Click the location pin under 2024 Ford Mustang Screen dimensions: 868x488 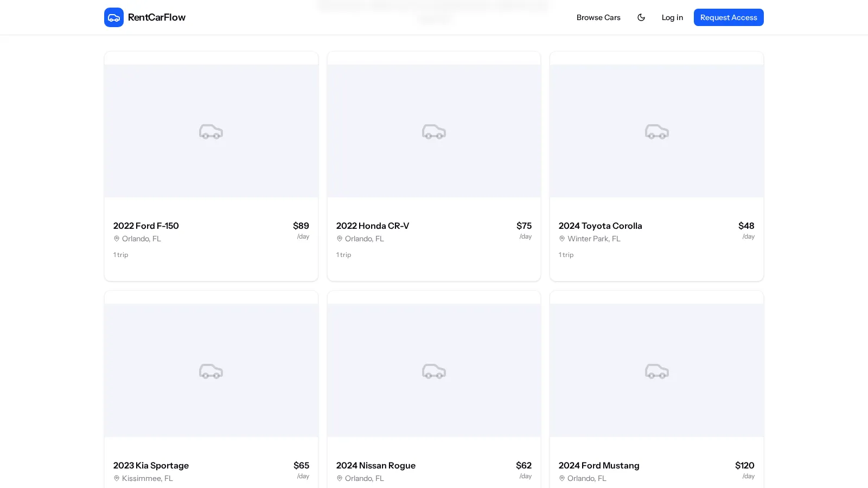pyautogui.click(x=562, y=478)
